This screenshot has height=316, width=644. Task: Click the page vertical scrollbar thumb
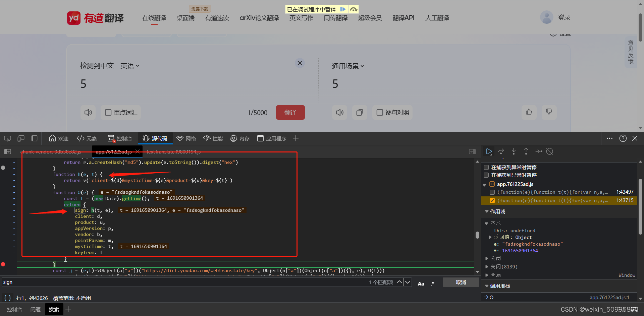pyautogui.click(x=640, y=27)
